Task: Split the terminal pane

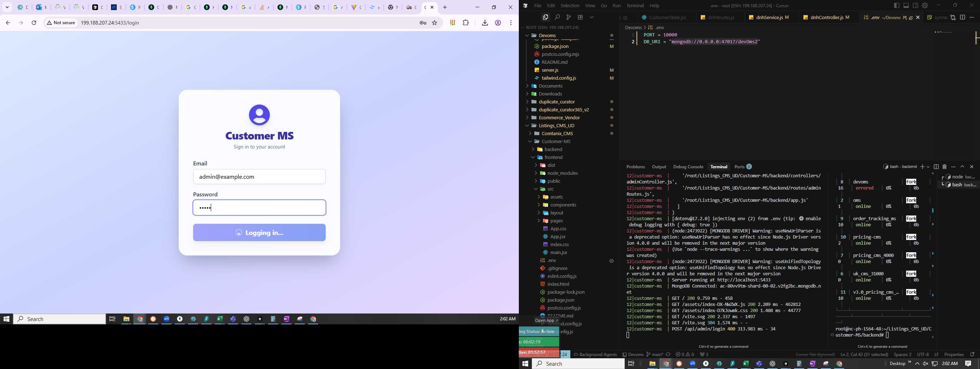Action: [x=936, y=166]
